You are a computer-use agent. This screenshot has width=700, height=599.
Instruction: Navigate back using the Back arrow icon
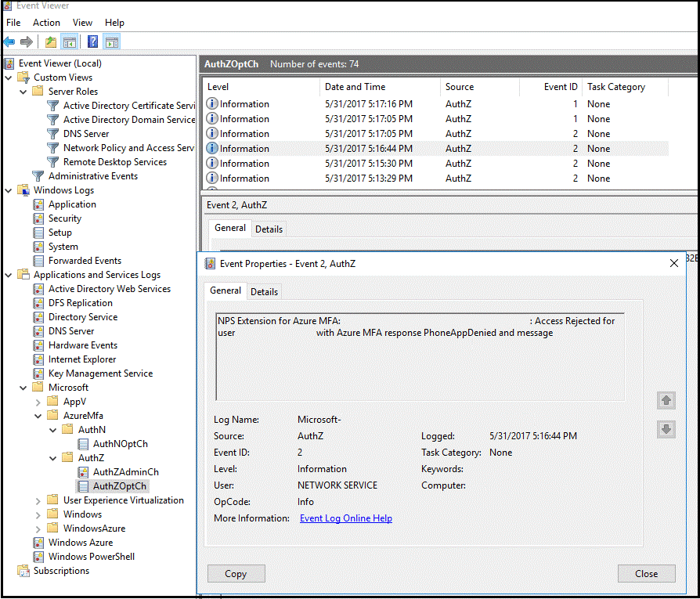click(9, 41)
